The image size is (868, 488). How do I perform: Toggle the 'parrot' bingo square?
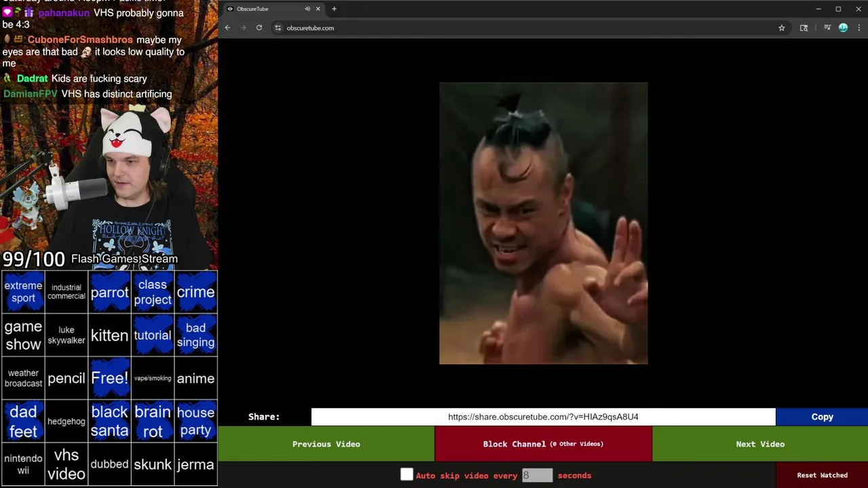(x=109, y=292)
